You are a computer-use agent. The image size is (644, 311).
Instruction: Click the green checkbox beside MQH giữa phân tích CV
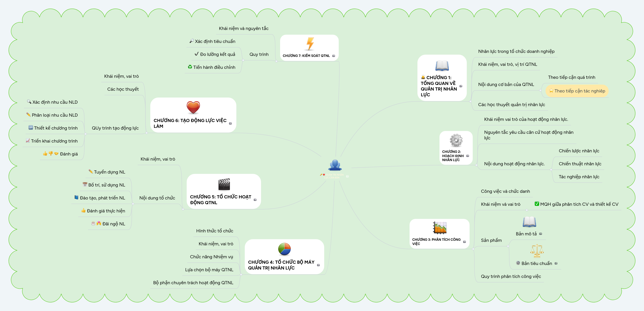coord(537,204)
